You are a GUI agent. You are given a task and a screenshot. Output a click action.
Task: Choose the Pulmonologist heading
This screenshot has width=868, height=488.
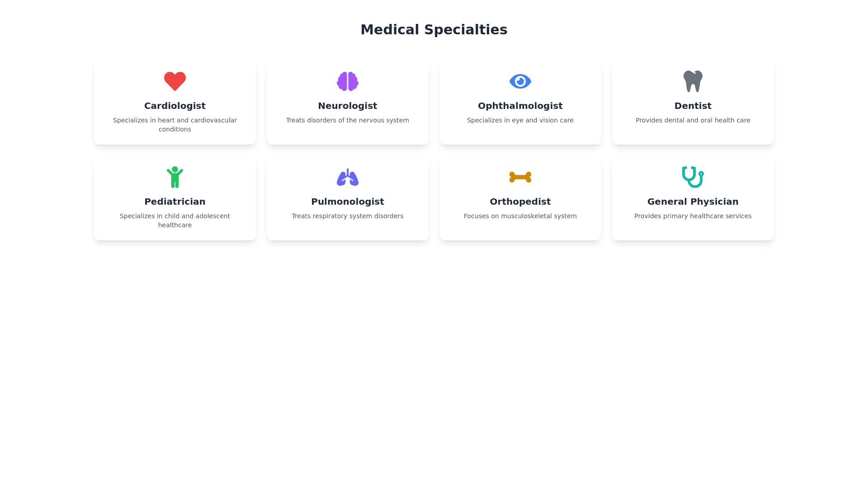pyautogui.click(x=348, y=202)
